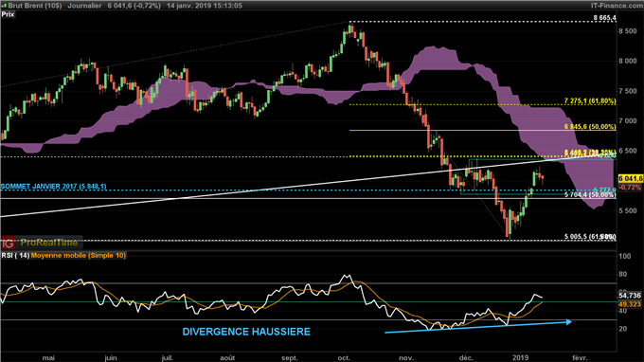The width and height of the screenshot is (644, 362).
Task: Click the red -0,72% change tag
Action: click(x=630, y=188)
